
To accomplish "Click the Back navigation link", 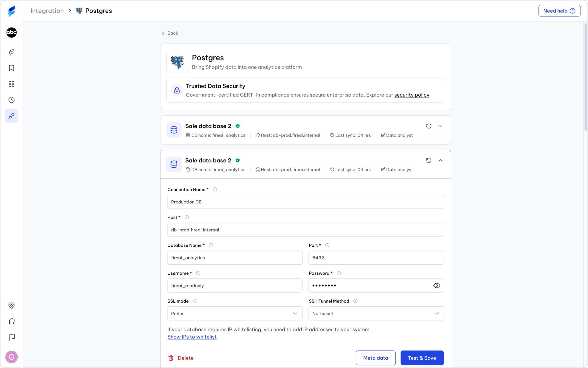I will click(170, 33).
